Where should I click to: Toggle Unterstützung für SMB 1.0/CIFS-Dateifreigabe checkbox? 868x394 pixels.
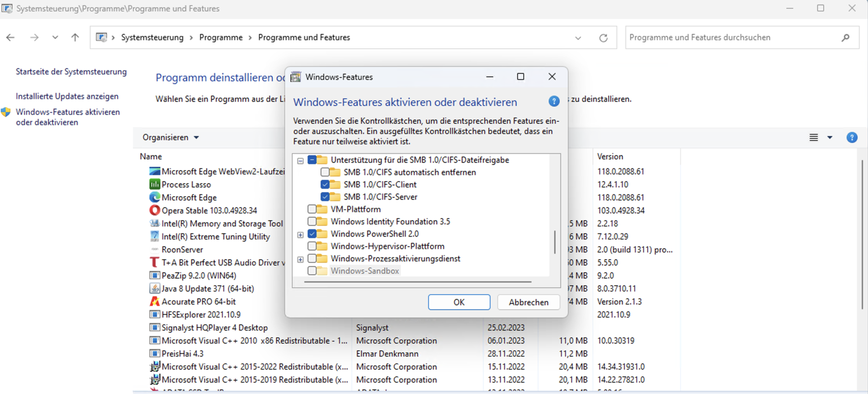tap(312, 160)
